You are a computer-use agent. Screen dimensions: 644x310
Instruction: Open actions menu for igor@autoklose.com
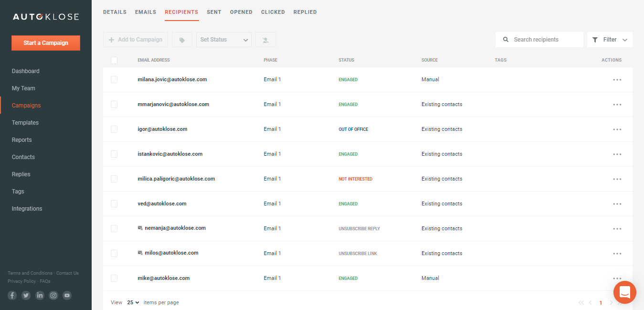coord(617,129)
